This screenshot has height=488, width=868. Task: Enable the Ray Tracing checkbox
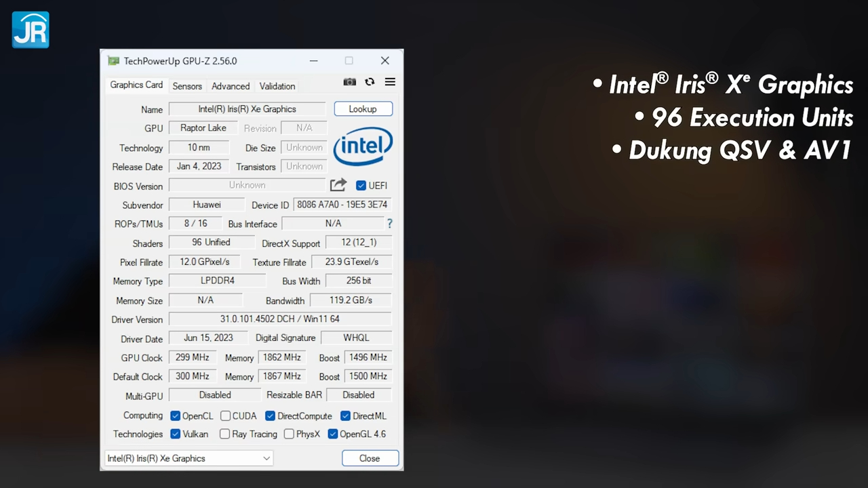[x=225, y=434]
